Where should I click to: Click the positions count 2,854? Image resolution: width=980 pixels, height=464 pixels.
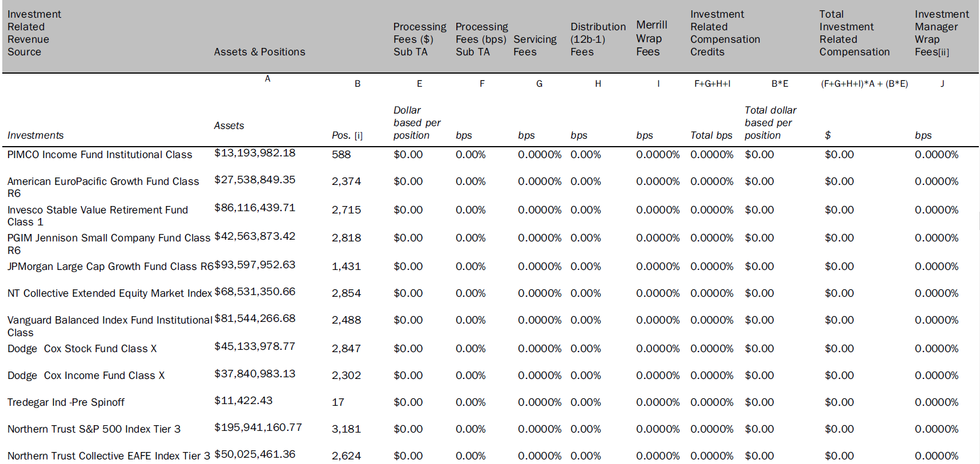[x=347, y=293]
